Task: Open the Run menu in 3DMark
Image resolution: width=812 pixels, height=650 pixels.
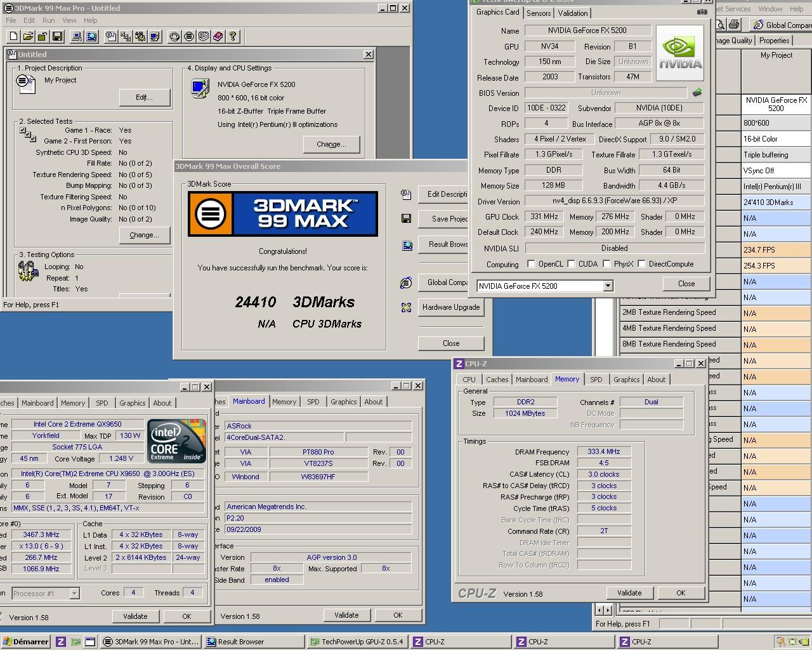Action: pyautogui.click(x=49, y=20)
